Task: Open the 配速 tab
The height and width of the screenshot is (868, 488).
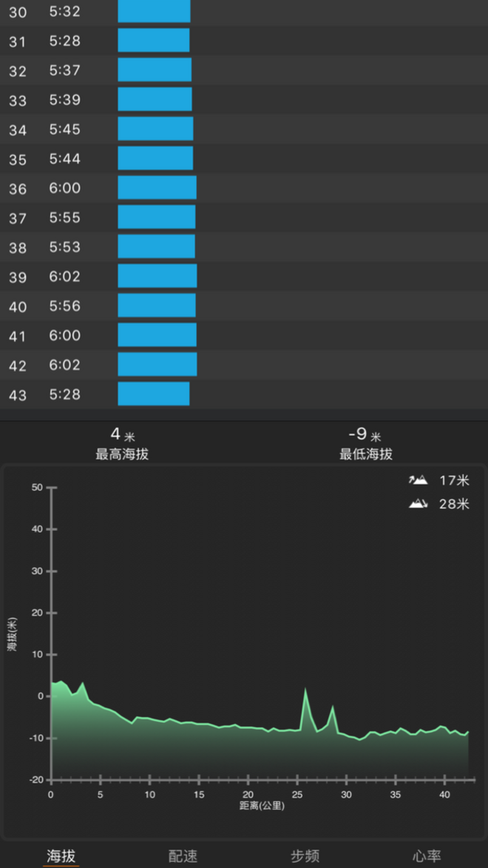Action: pos(183,856)
